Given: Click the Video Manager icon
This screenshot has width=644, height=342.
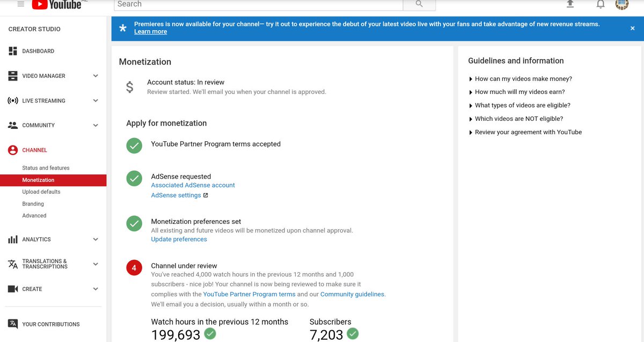Looking at the screenshot, I should 13,76.
